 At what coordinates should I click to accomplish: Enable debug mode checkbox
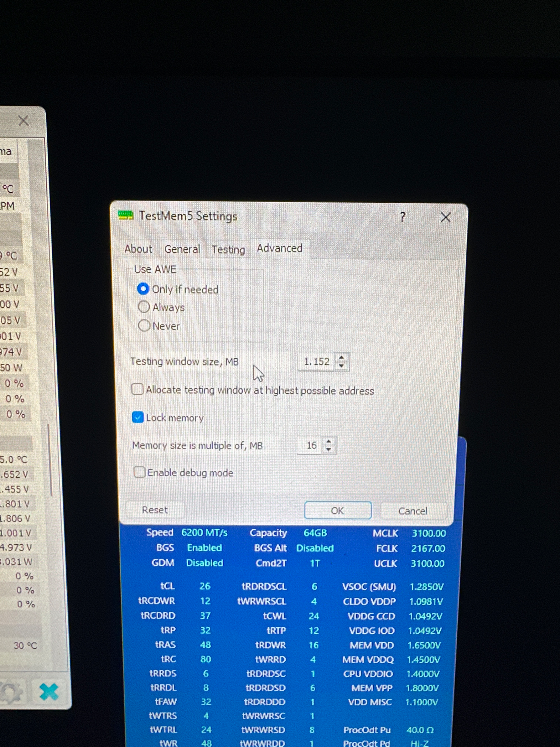pos(139,472)
